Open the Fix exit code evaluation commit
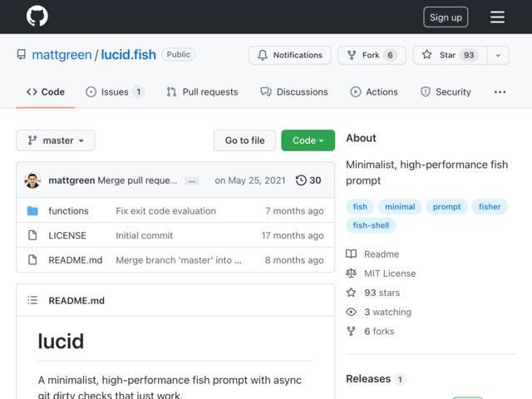This screenshot has width=532, height=399. pos(166,211)
